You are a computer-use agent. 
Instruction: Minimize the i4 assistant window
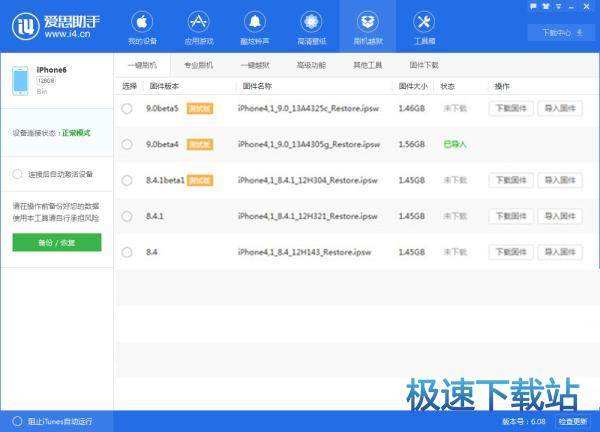572,7
